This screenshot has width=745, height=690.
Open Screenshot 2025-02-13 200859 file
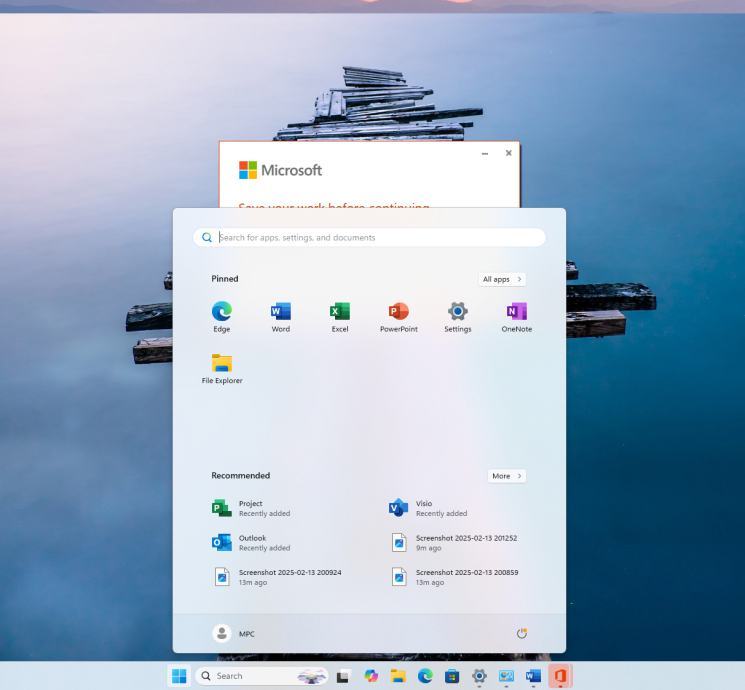[456, 577]
